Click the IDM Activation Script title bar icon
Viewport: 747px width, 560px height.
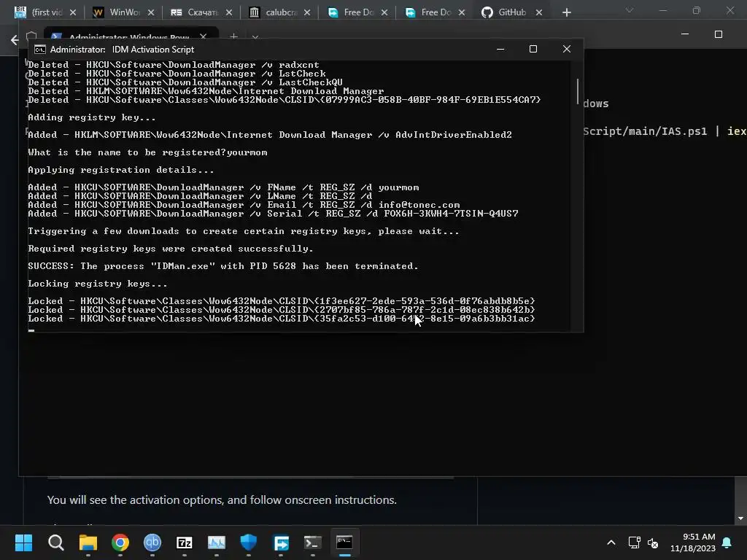click(40, 50)
